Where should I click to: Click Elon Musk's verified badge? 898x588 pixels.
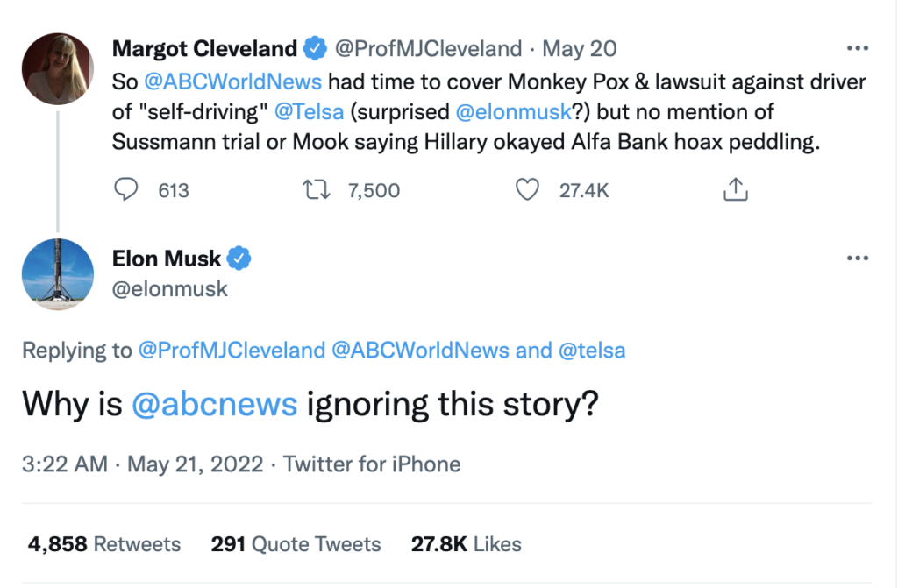coord(240,259)
